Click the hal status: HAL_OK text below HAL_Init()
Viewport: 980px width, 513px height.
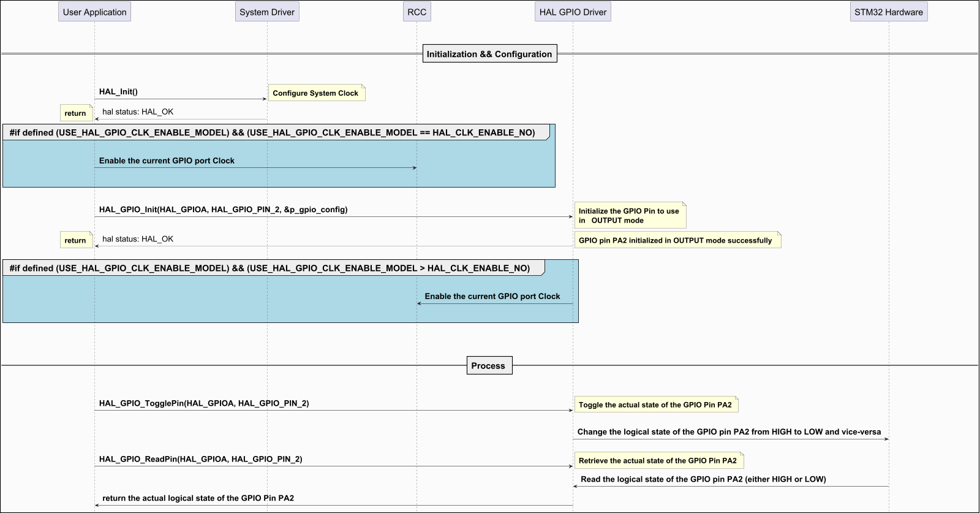138,112
